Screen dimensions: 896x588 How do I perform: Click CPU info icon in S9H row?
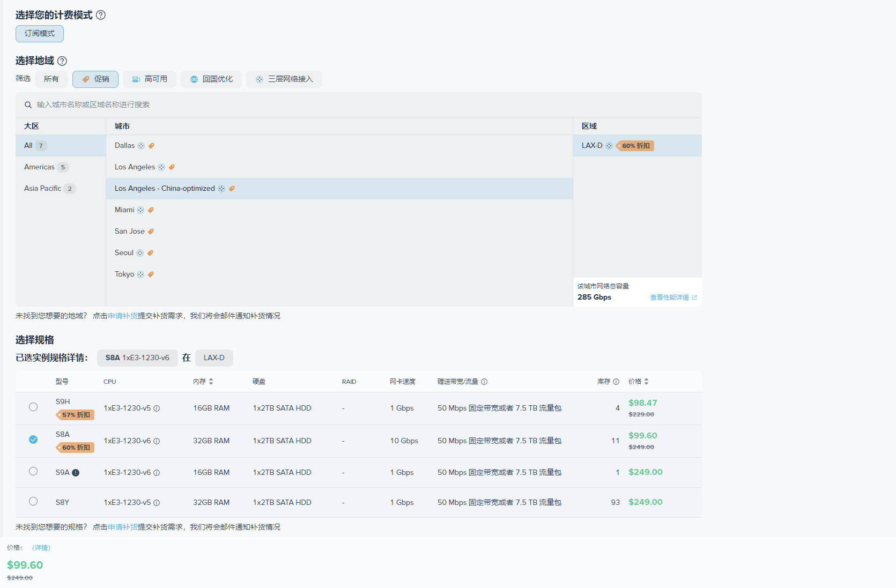[157, 408]
